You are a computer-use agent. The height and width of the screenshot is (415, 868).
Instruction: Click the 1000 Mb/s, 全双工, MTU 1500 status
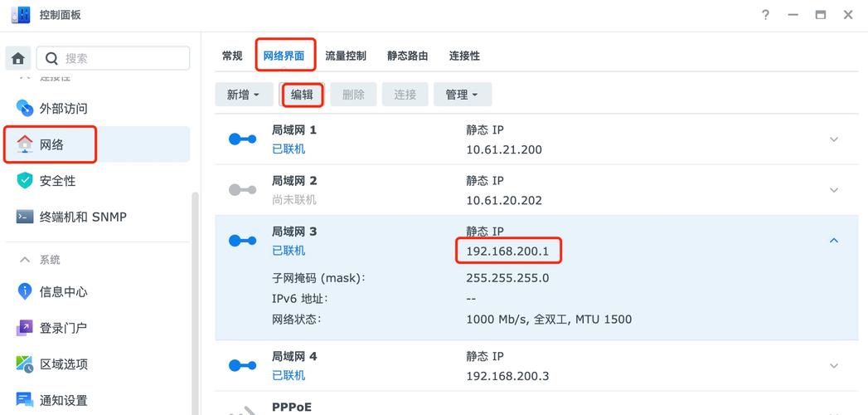point(549,320)
